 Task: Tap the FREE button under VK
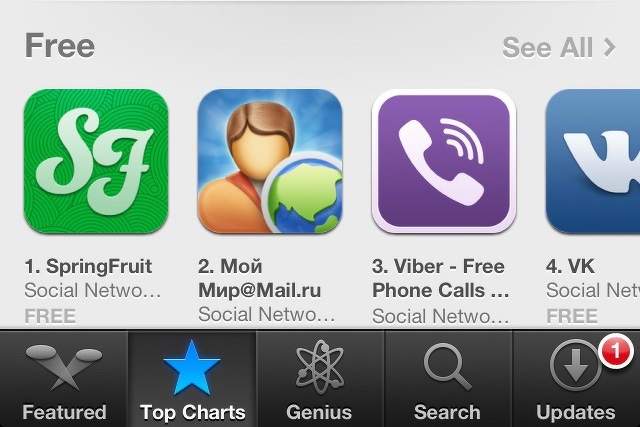point(572,316)
